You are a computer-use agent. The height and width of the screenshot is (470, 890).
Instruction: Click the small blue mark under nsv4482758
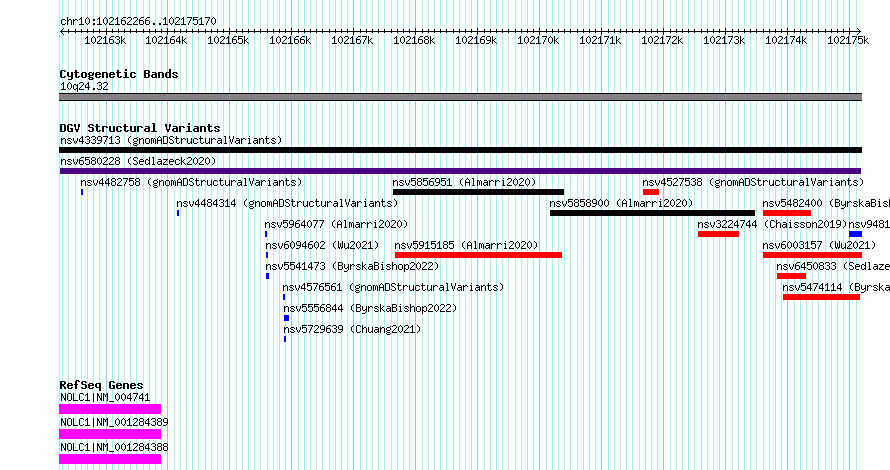click(x=82, y=192)
